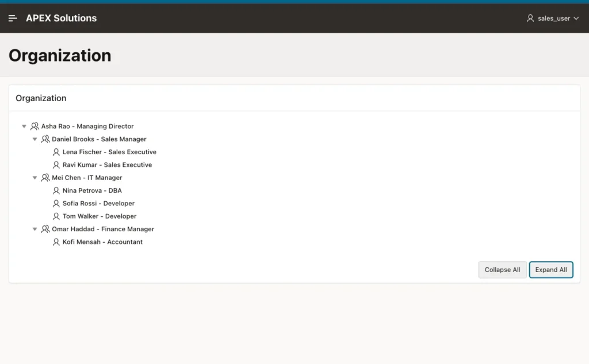Screen dimensions: 589x364
Task: Collapse the Mei Chen IT Manager node
Action: (35, 178)
